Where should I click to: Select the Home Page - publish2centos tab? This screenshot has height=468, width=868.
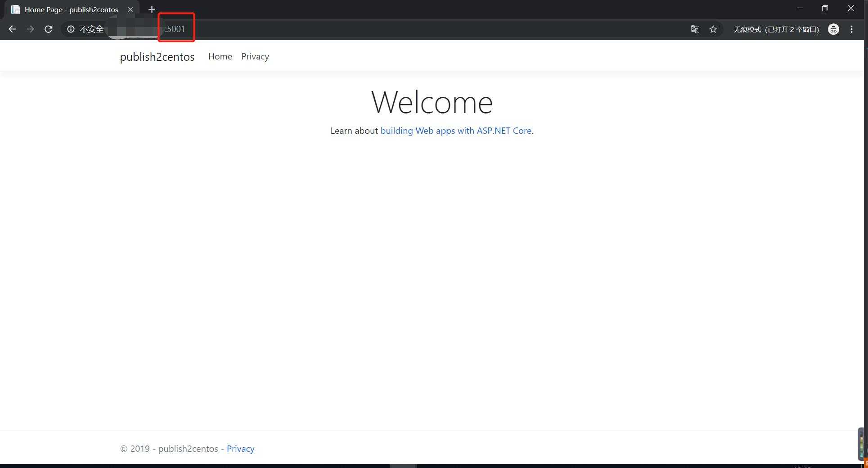tap(71, 9)
